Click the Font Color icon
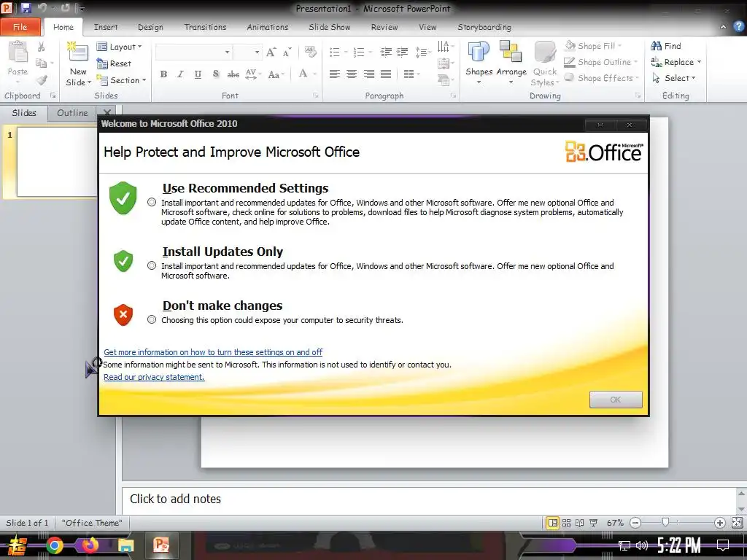 (x=303, y=74)
